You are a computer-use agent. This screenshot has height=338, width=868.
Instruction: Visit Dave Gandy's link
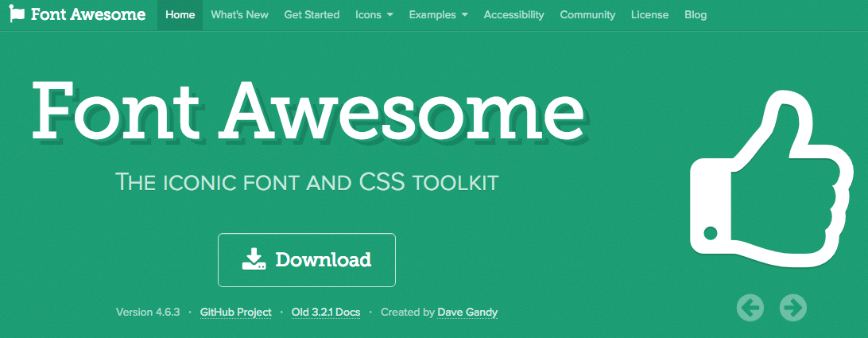[467, 313]
